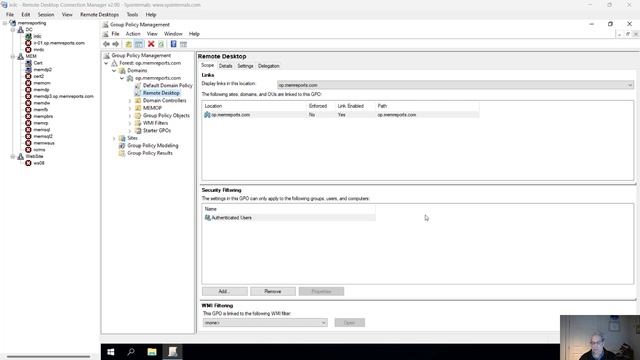The image size is (640, 360).
Task: Click the last toolbar icon for action pane
Action: pos(183,44)
